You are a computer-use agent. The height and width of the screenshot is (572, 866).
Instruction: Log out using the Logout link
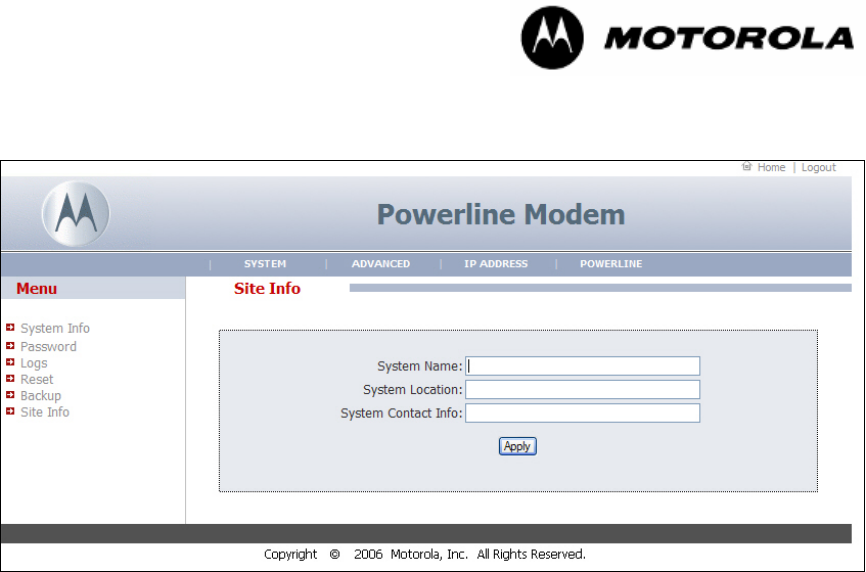click(x=819, y=167)
